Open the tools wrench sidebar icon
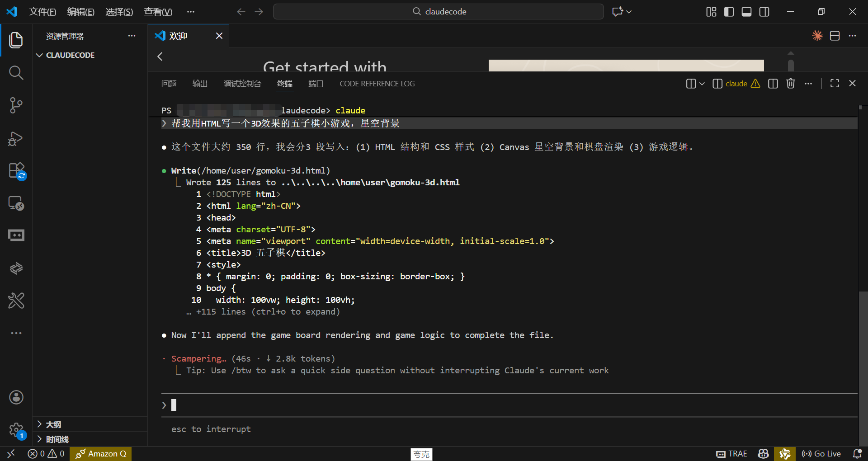The width and height of the screenshot is (868, 461). pyautogui.click(x=16, y=301)
